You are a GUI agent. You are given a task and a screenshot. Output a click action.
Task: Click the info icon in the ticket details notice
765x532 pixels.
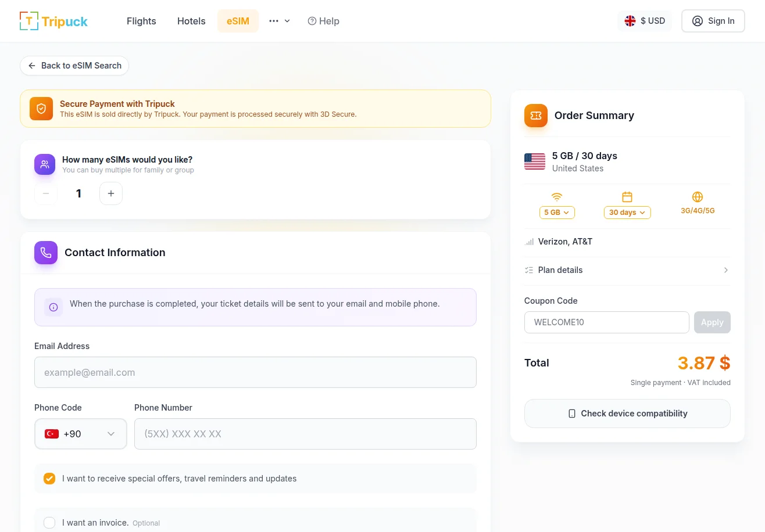(x=53, y=307)
